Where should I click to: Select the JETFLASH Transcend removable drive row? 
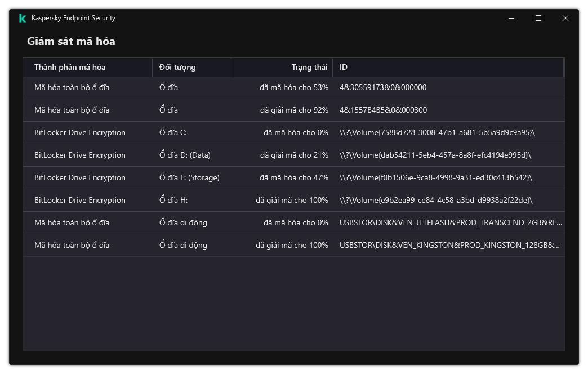point(451,222)
